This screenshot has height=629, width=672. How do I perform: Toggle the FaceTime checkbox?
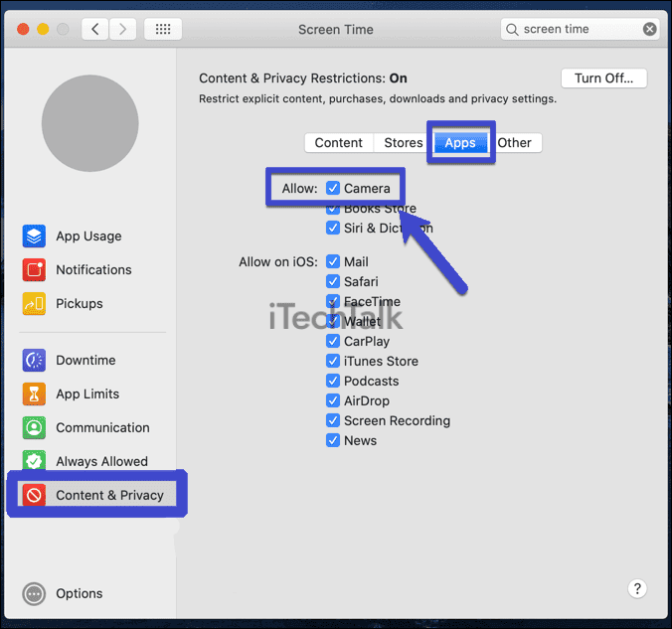click(x=333, y=301)
